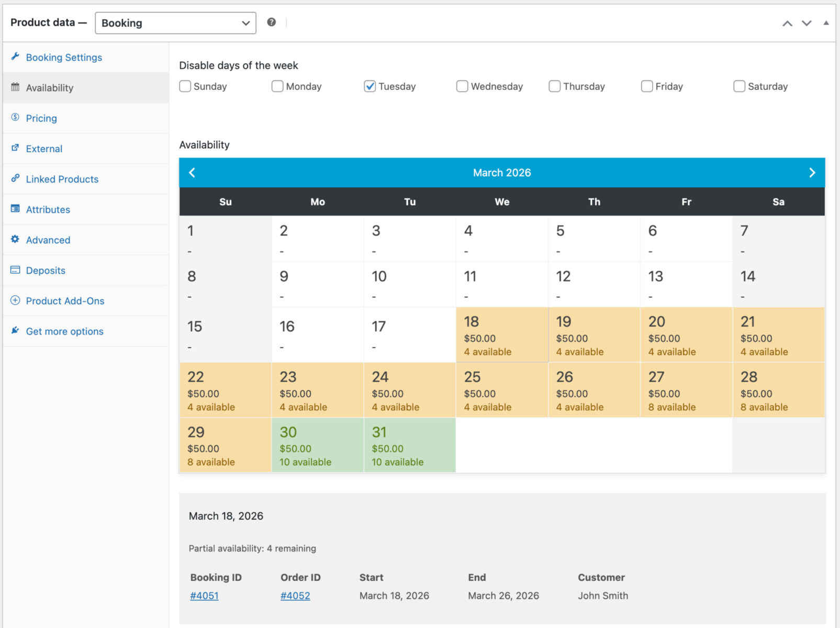Viewport: 840px width, 628px height.
Task: Open Advanced settings via the gear icon
Action: coord(15,240)
